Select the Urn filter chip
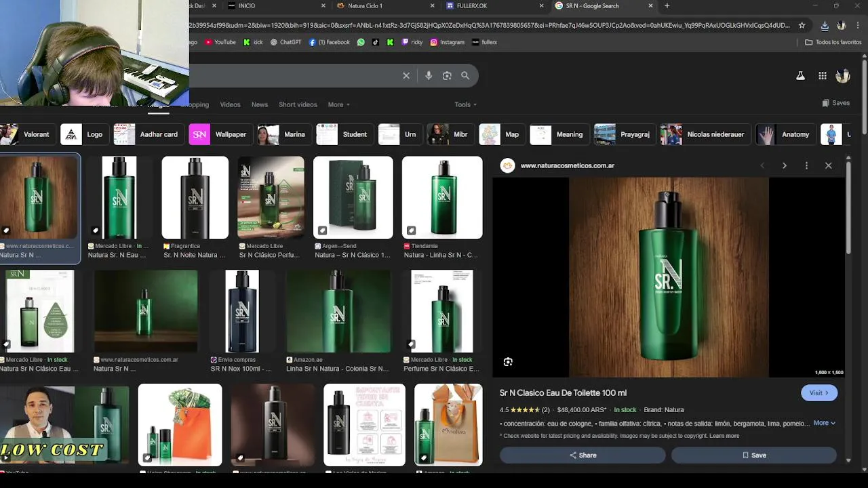 [x=399, y=134]
